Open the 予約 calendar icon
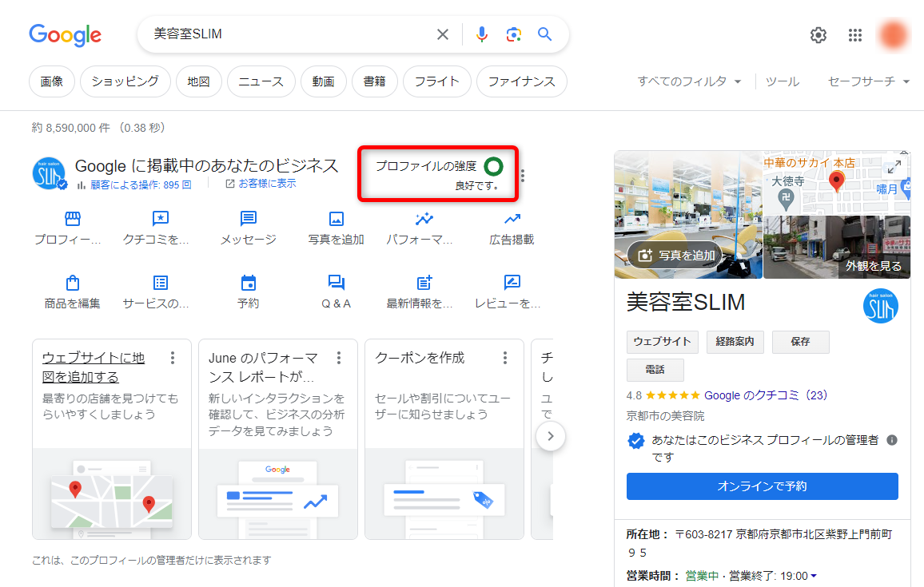 [248, 283]
